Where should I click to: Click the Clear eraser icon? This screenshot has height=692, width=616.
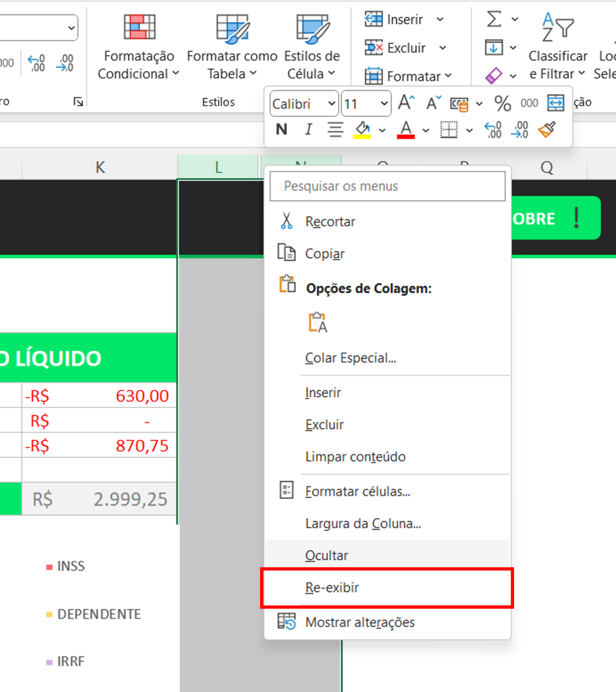[x=494, y=76]
